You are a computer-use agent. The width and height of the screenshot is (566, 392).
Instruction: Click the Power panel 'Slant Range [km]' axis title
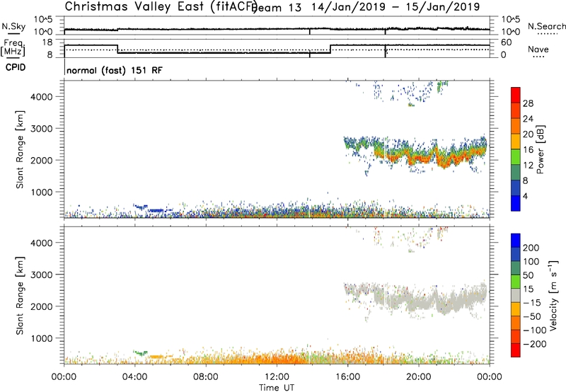tap(20, 149)
